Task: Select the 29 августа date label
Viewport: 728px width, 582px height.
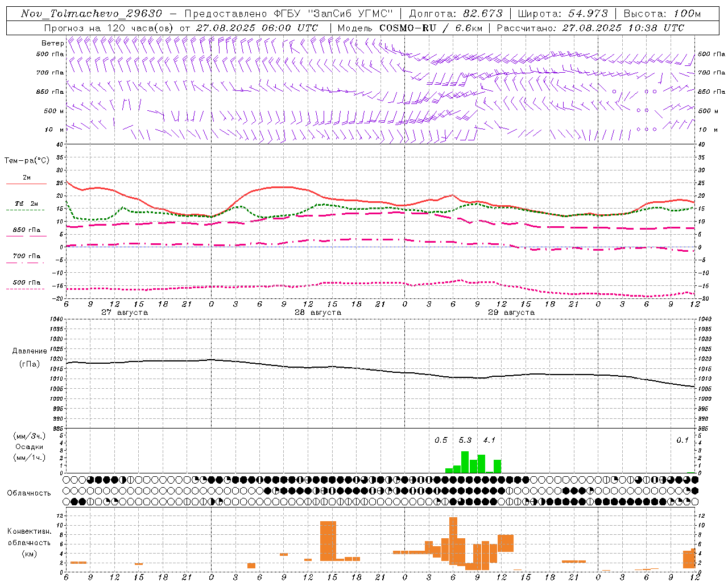Action: click(x=511, y=313)
